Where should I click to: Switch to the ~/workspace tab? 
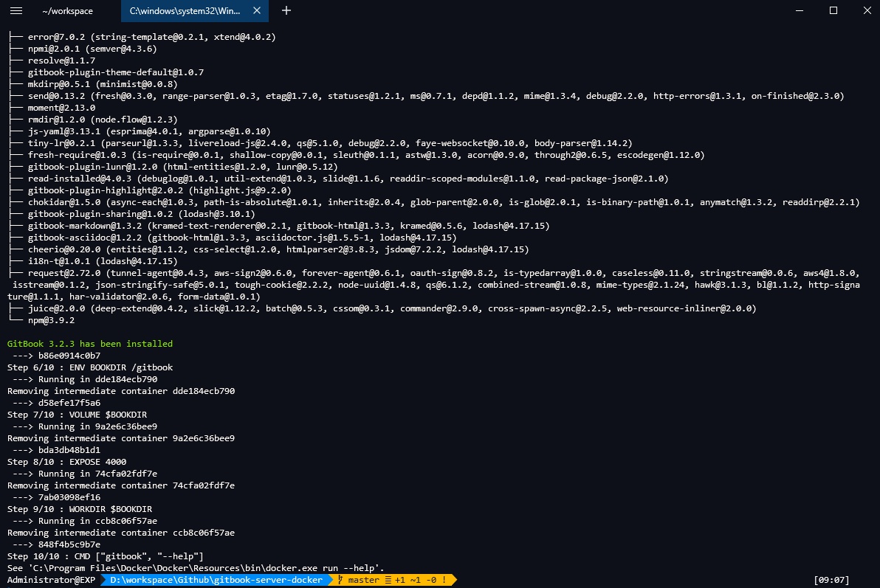click(67, 10)
